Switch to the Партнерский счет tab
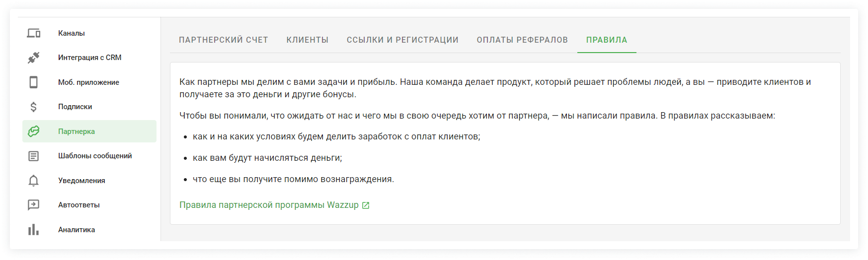Viewport: 868px width, 260px height. [x=224, y=40]
